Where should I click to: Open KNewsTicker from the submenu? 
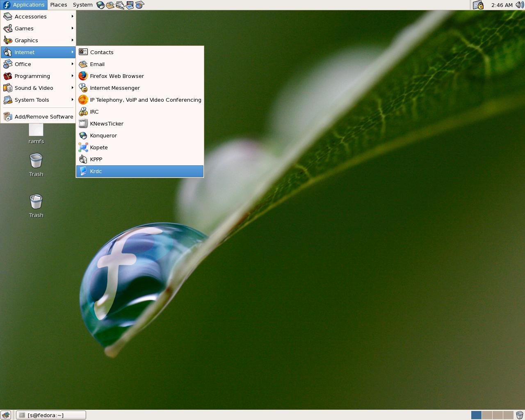(140, 123)
